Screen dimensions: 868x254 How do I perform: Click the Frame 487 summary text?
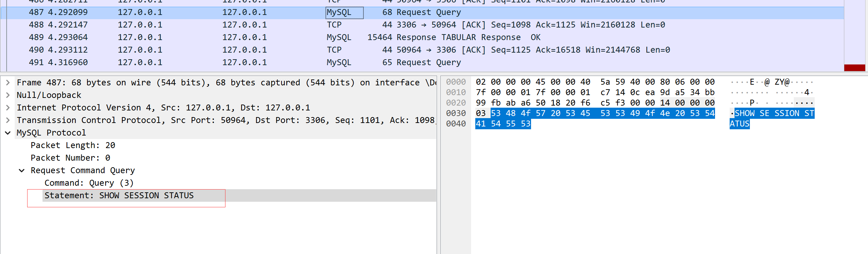(x=226, y=83)
